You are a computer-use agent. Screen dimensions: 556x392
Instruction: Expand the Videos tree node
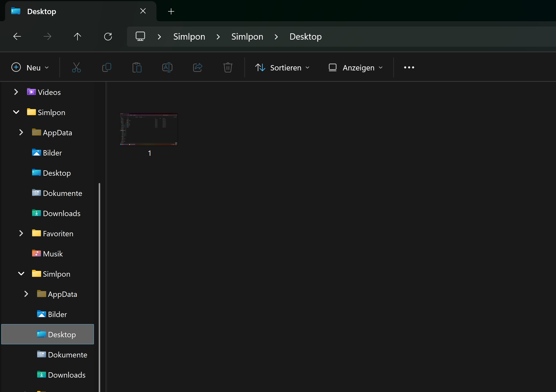point(16,92)
